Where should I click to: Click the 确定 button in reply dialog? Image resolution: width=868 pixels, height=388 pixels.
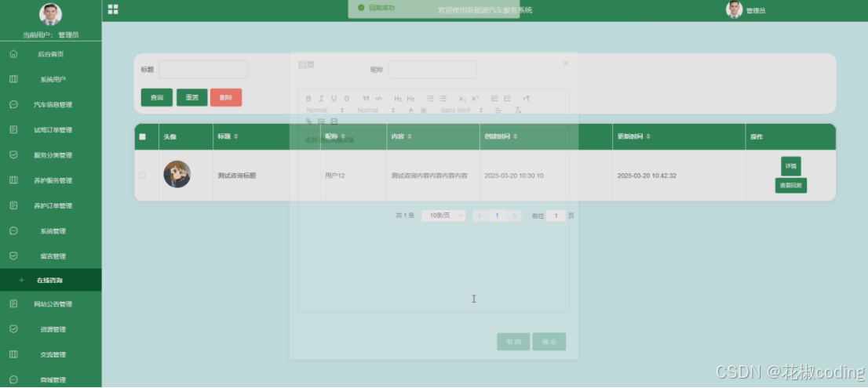tap(549, 342)
